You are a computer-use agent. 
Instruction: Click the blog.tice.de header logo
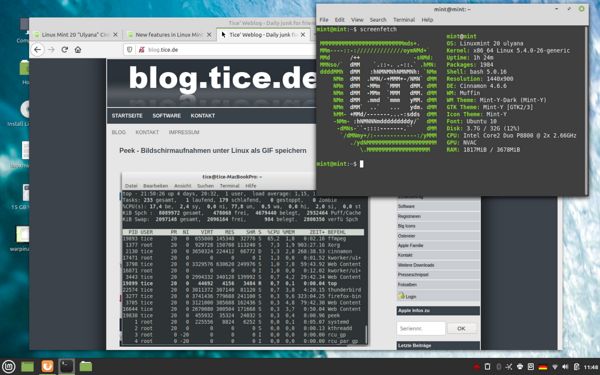222,78
